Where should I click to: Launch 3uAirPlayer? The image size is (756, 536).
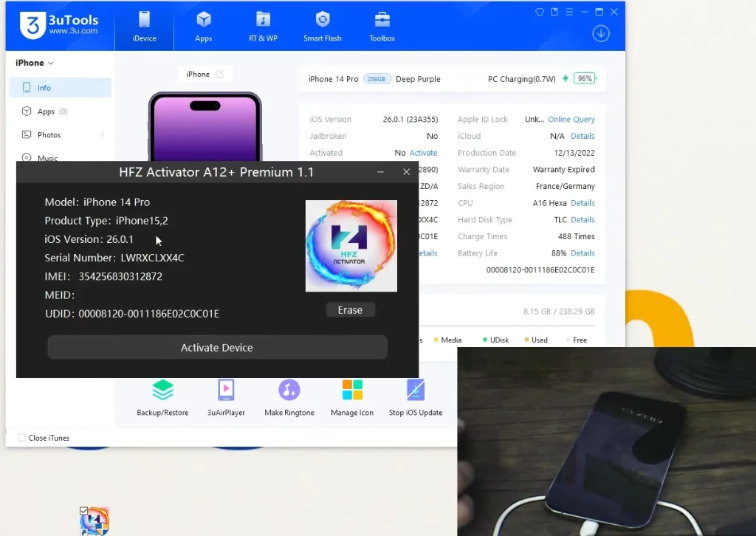tap(226, 398)
